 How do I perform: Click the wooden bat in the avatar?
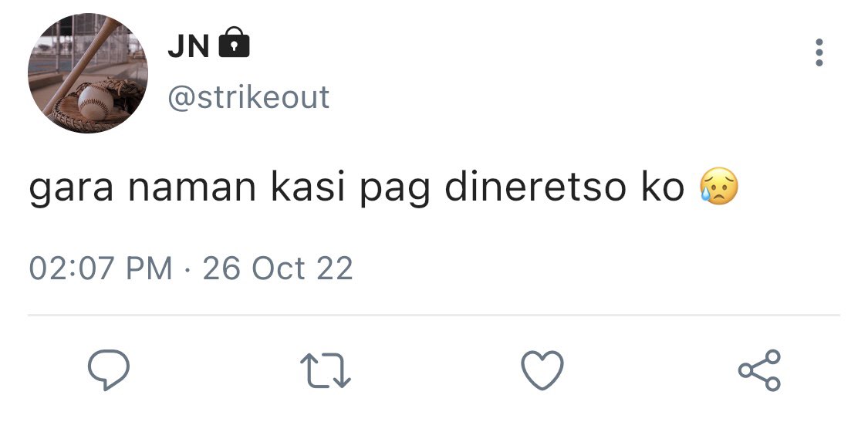coord(83,64)
